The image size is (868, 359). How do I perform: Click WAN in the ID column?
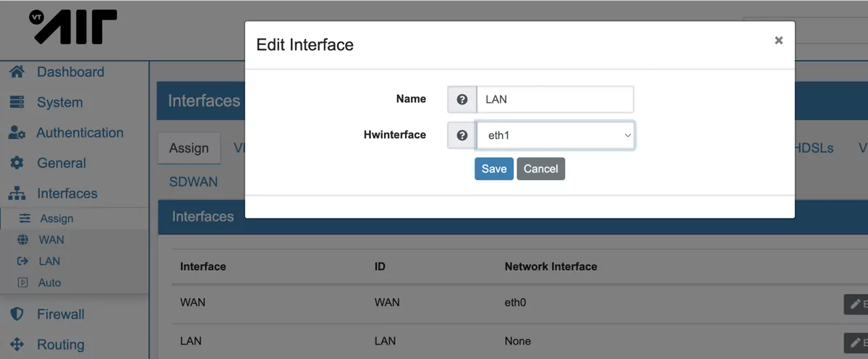point(387,303)
